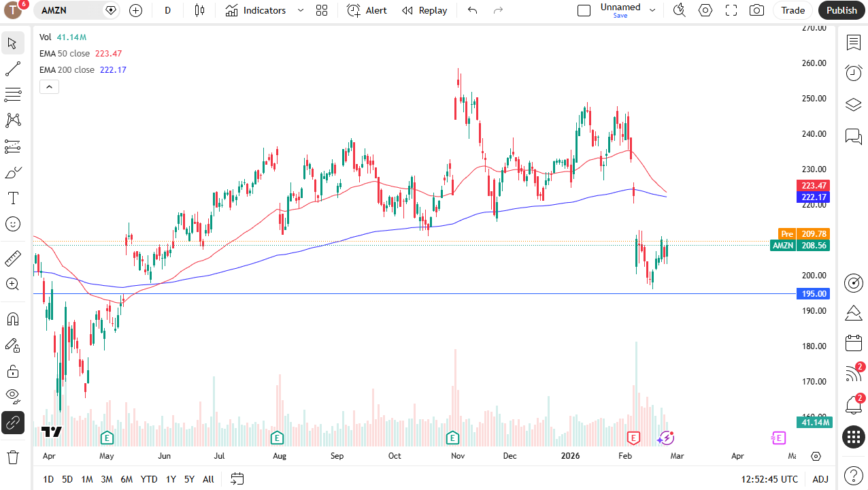The image size is (868, 490).
Task: Open the chats speech bubble panel
Action: [x=853, y=135]
